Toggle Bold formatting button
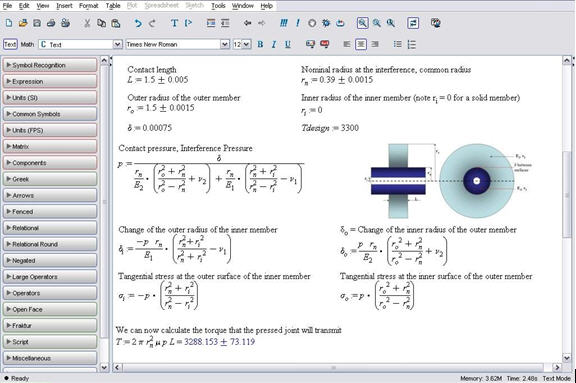 (260, 44)
